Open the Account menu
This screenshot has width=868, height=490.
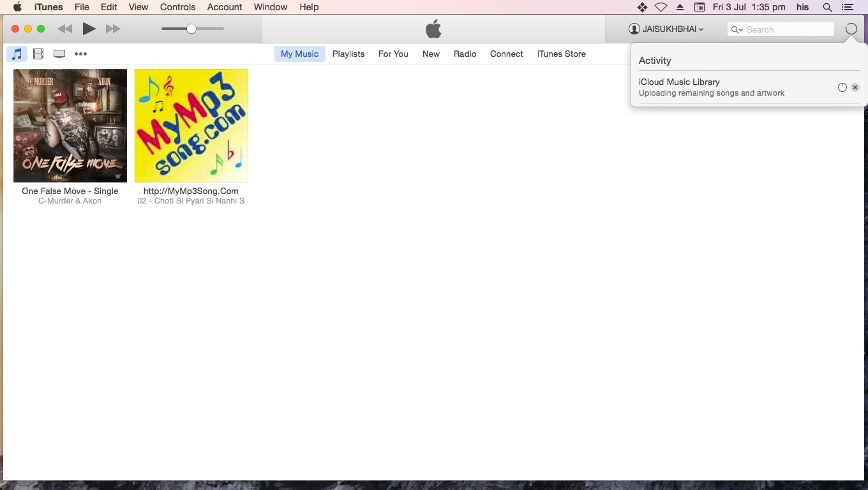click(225, 7)
